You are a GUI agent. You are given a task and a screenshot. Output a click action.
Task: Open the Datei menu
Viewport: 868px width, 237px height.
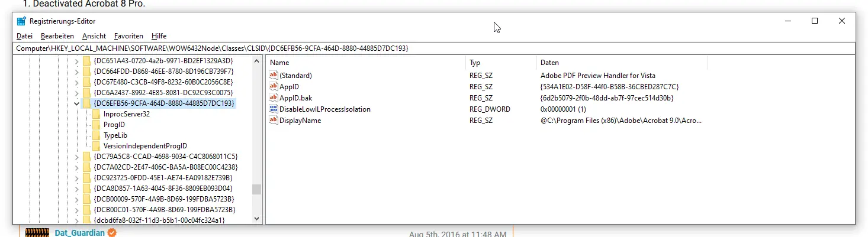tap(24, 36)
